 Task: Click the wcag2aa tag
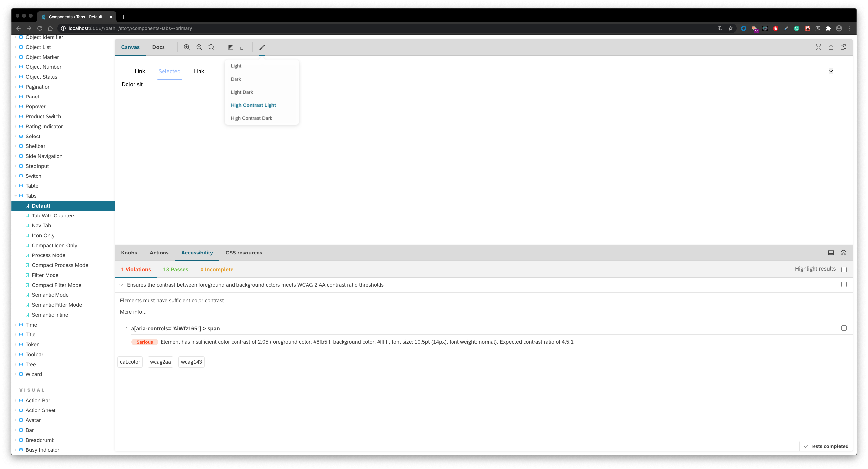(x=160, y=362)
